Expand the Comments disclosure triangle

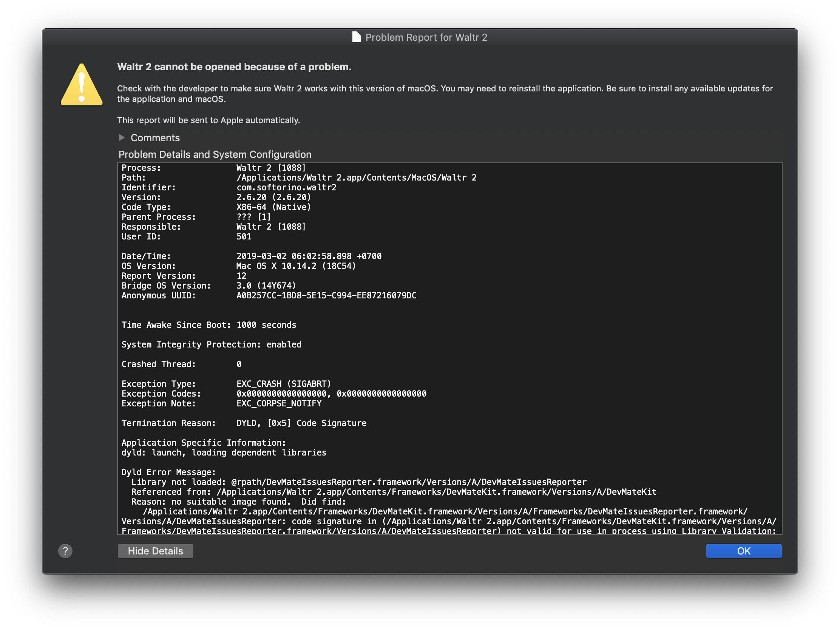[x=122, y=137]
